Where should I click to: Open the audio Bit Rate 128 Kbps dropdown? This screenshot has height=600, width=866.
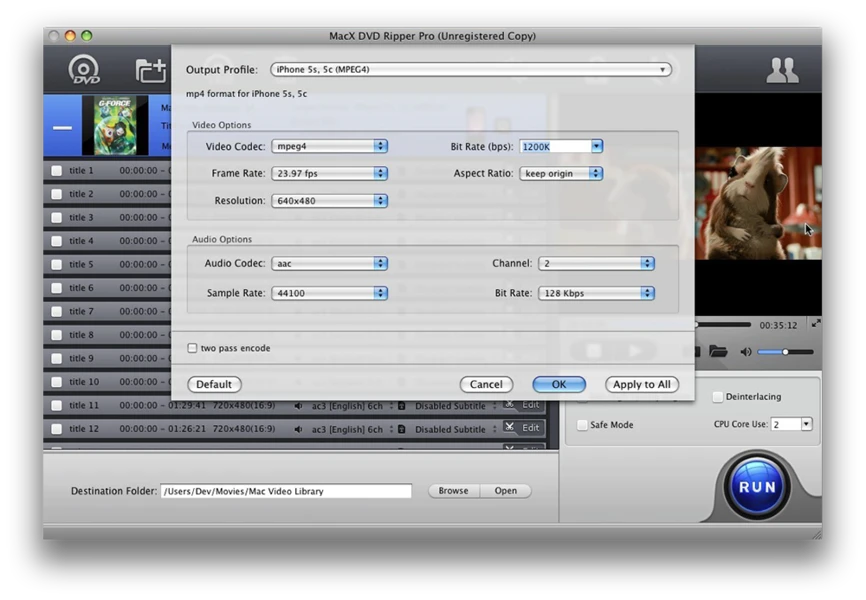(596, 293)
